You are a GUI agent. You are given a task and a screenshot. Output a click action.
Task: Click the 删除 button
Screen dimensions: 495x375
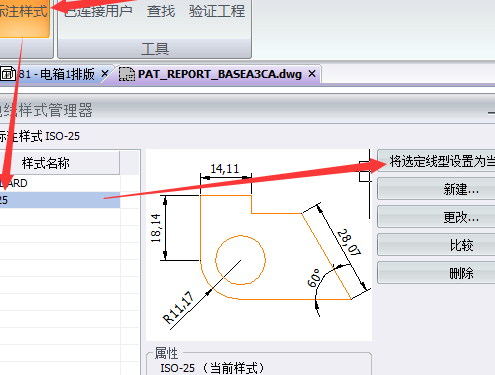pyautogui.click(x=436, y=273)
